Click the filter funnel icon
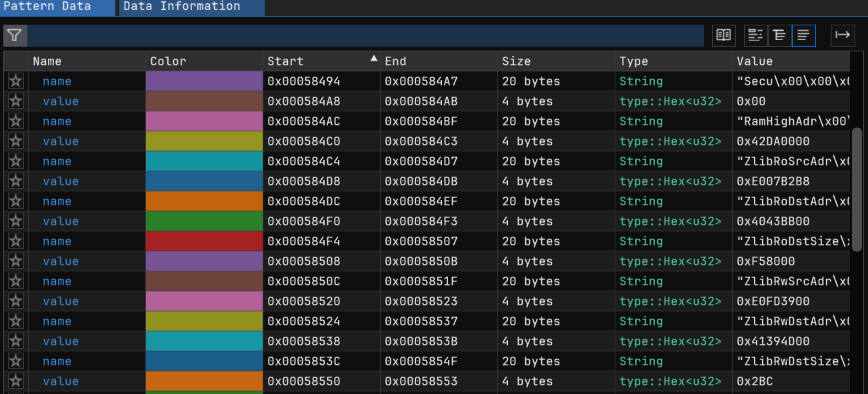This screenshot has width=868, height=394. point(15,35)
